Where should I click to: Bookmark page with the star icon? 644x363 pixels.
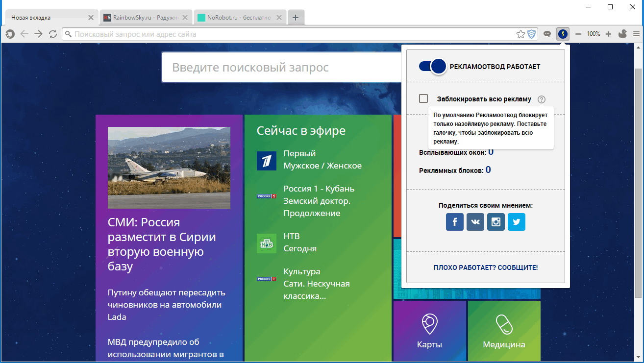(x=520, y=34)
